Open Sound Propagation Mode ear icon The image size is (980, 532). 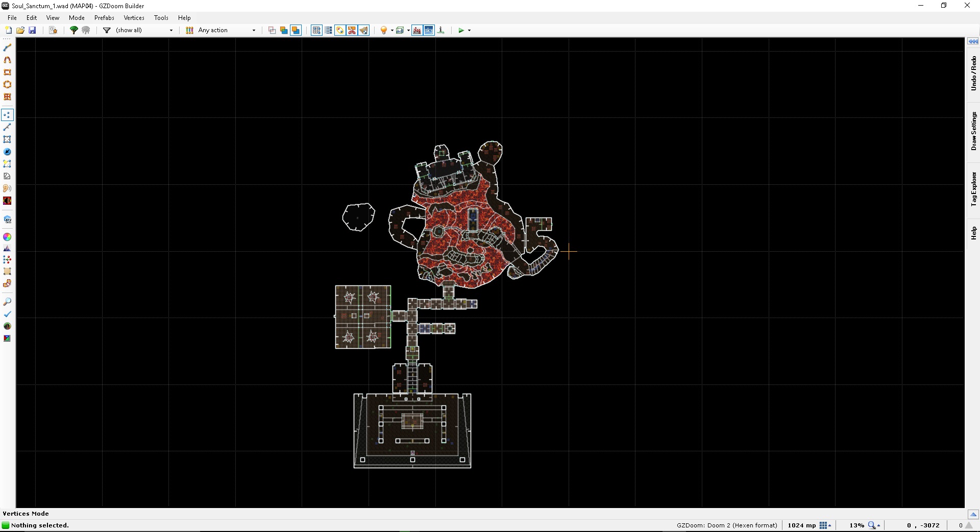[x=7, y=188]
